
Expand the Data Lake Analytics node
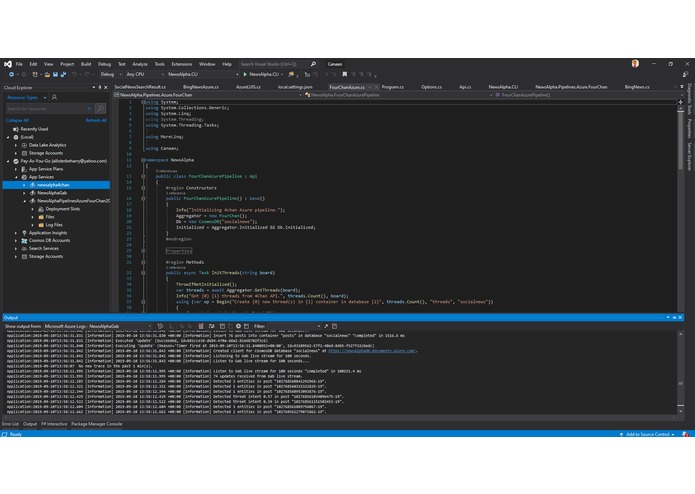click(16, 145)
